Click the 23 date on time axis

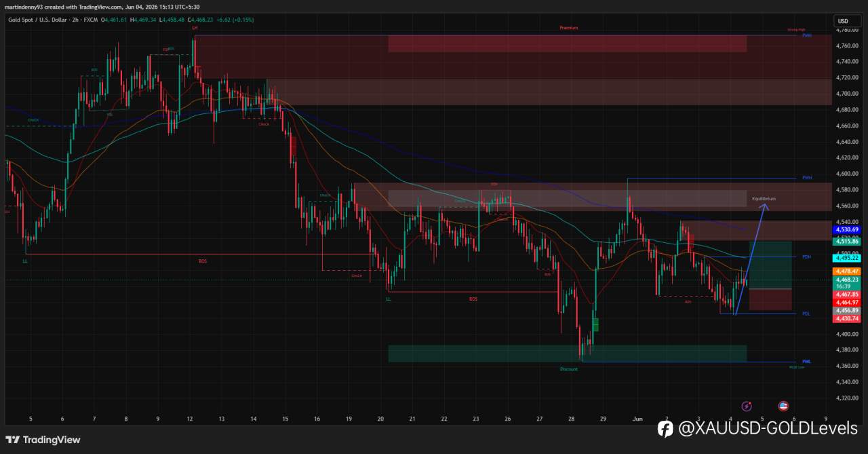click(476, 419)
